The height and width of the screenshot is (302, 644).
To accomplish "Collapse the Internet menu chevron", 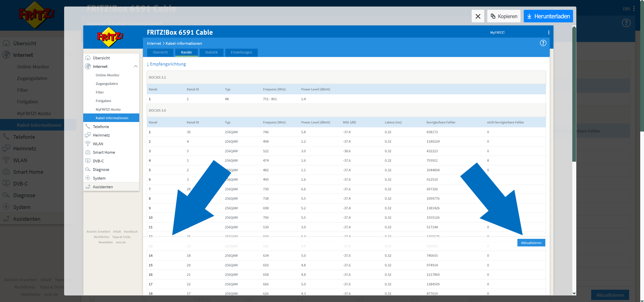I will tap(136, 66).
